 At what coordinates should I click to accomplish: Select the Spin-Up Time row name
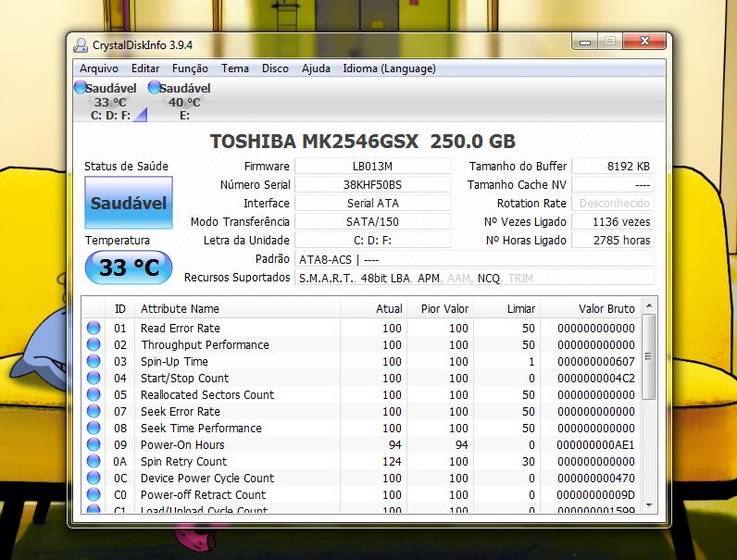(x=174, y=361)
